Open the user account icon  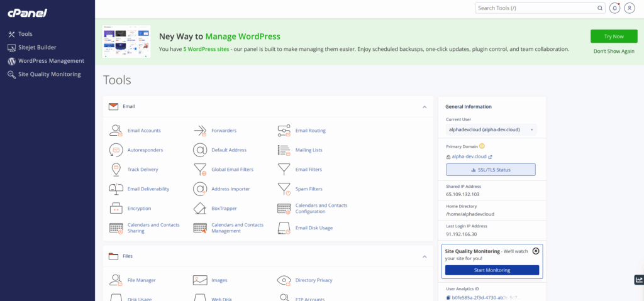tap(629, 8)
